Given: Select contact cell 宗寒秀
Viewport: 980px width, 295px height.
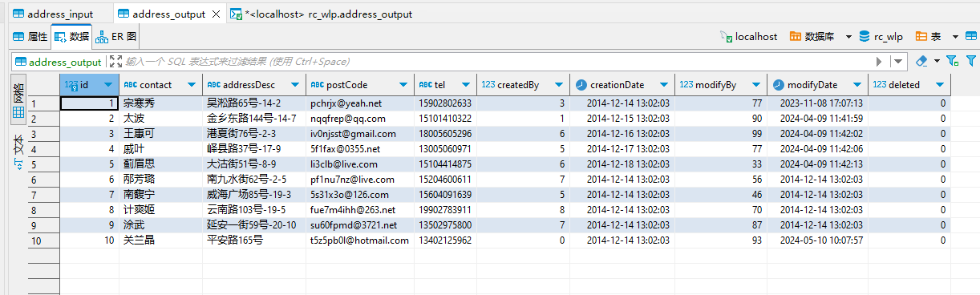Looking at the screenshot, I should click(160, 103).
